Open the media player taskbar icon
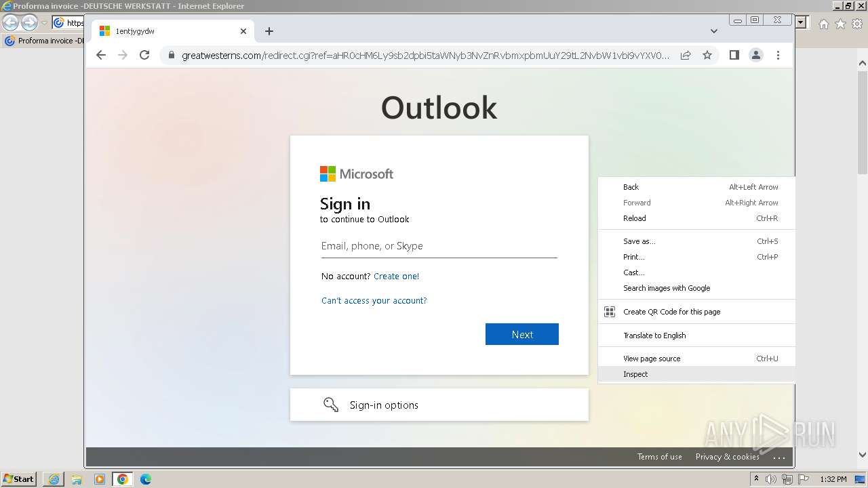This screenshot has width=868, height=488. (100, 479)
